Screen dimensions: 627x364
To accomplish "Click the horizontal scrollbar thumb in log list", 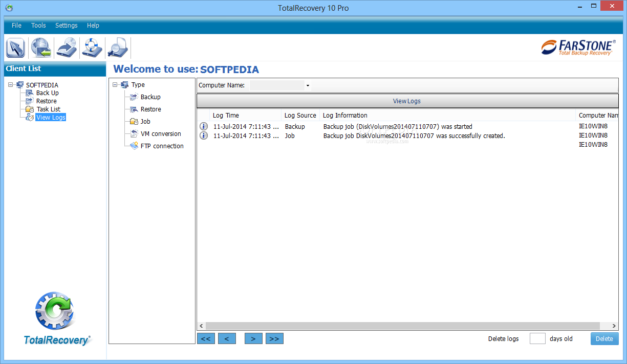I will (x=403, y=326).
